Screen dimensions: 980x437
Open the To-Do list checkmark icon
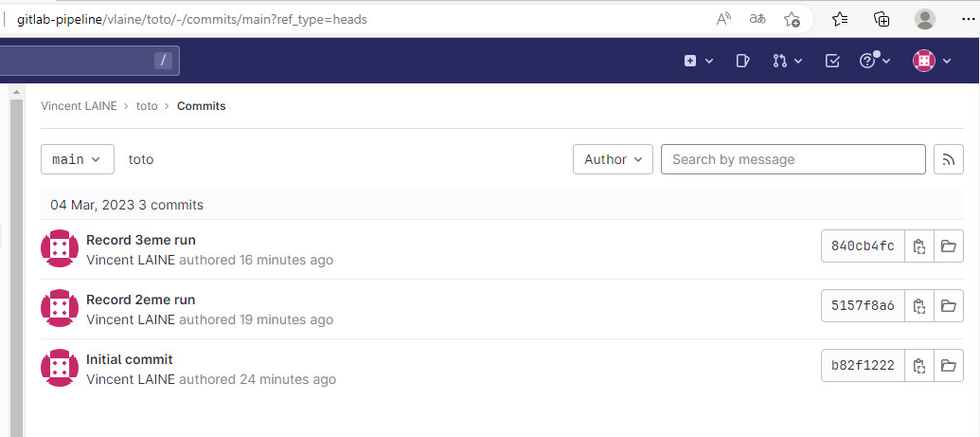click(832, 61)
